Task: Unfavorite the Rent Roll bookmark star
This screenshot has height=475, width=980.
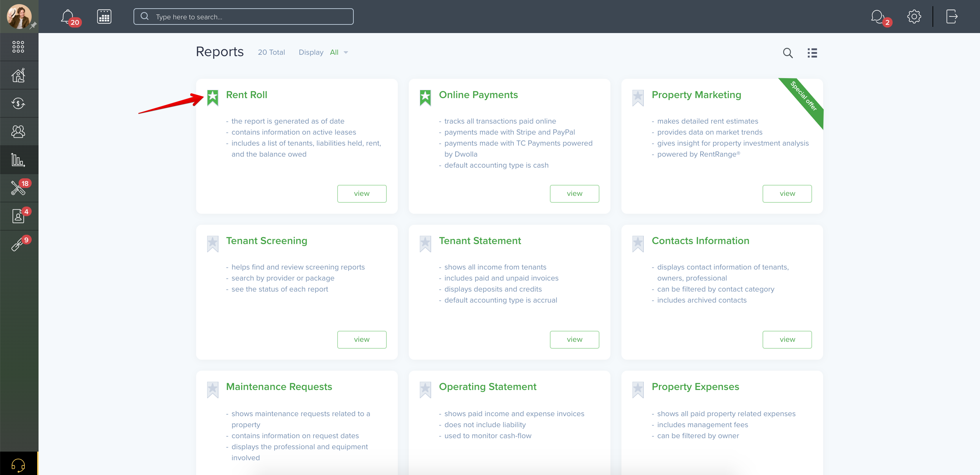Action: [x=213, y=98]
